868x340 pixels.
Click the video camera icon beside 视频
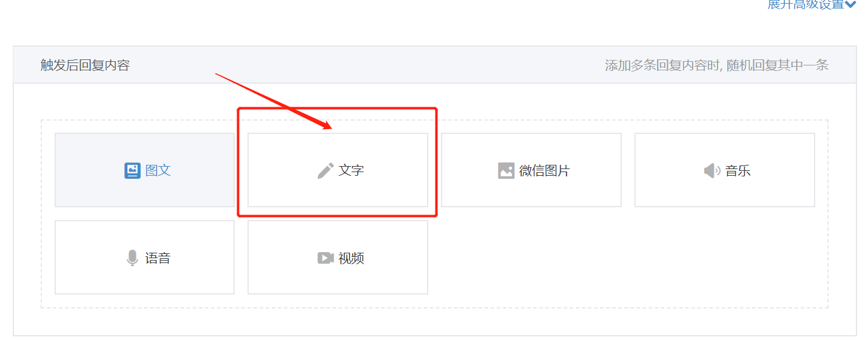coord(326,258)
